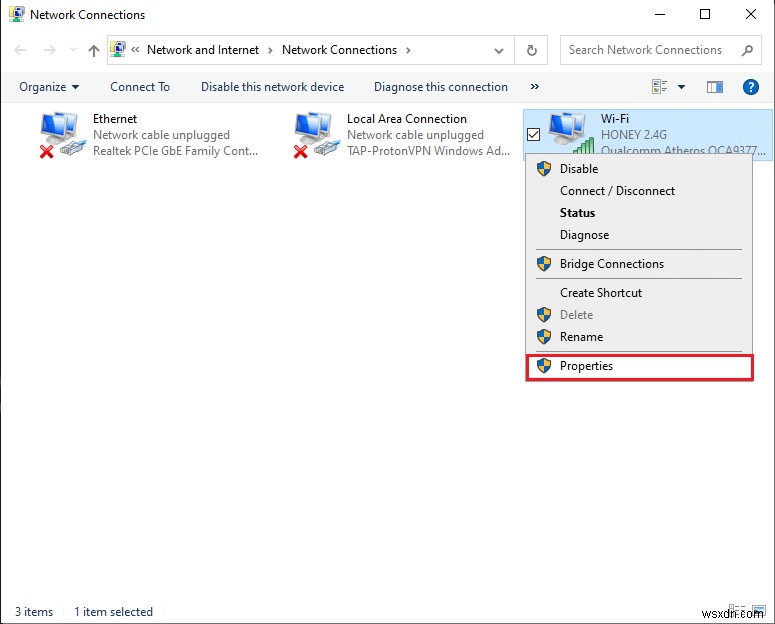Click Ethernet's Network cable unplugged status
Viewport: 775px width, 624px height.
161,135
